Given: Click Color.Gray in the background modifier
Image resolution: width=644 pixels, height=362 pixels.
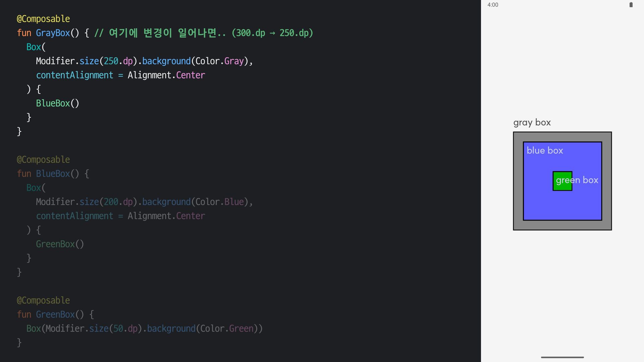Looking at the screenshot, I should click(219, 61).
